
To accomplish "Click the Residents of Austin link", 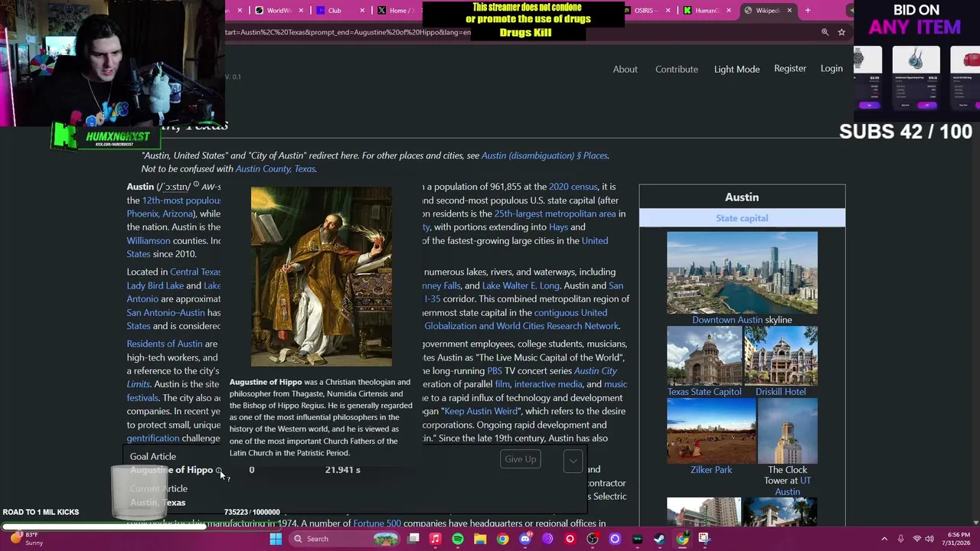I will (x=165, y=344).
